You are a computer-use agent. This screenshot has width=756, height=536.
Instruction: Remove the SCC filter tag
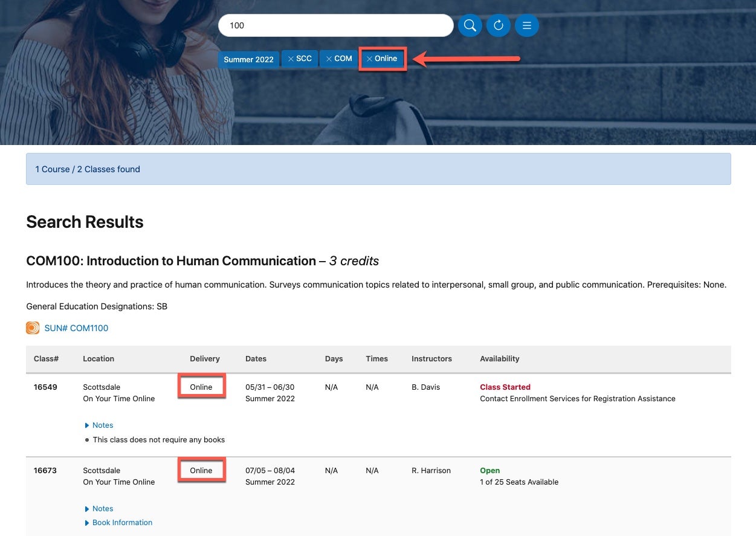pos(300,59)
